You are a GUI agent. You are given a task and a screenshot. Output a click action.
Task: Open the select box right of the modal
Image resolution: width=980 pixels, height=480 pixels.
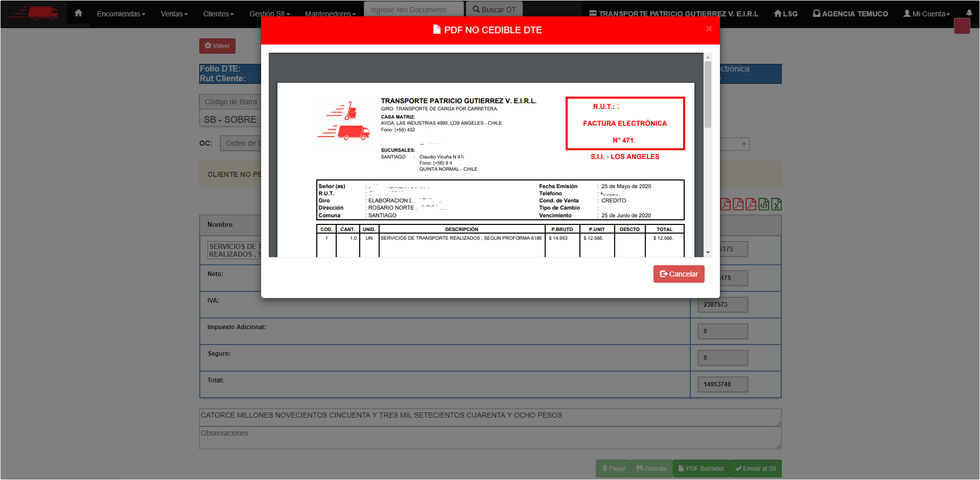[735, 144]
